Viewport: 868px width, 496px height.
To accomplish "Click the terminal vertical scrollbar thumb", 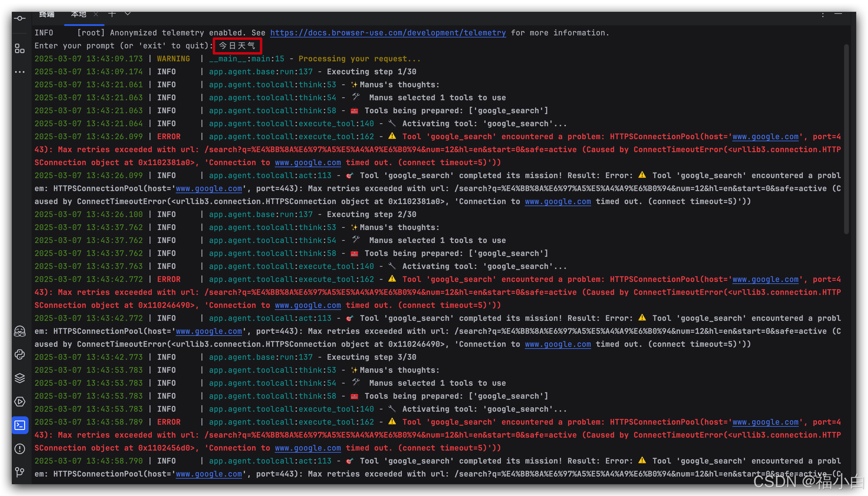I will point(846,139).
